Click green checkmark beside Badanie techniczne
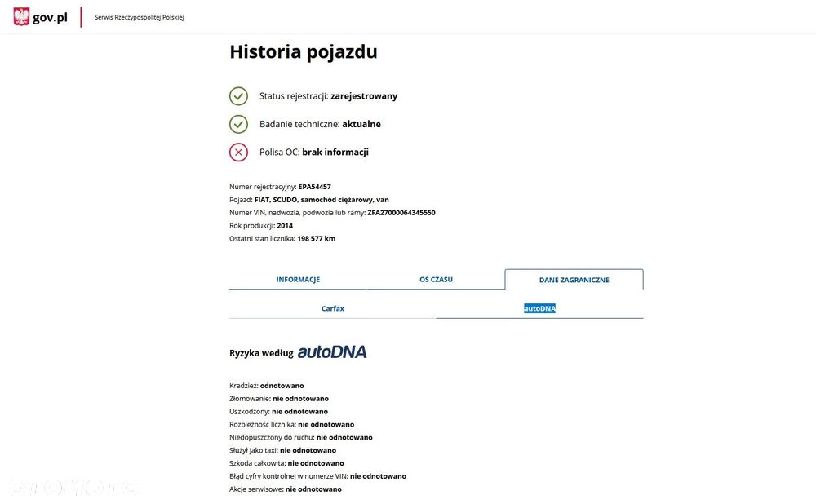Viewport: 816px width, 504px height. coord(238,124)
